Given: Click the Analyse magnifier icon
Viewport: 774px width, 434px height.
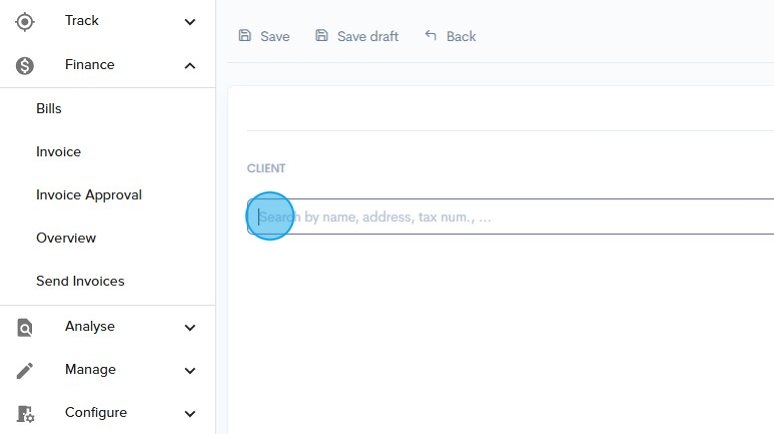Looking at the screenshot, I should pos(25,327).
